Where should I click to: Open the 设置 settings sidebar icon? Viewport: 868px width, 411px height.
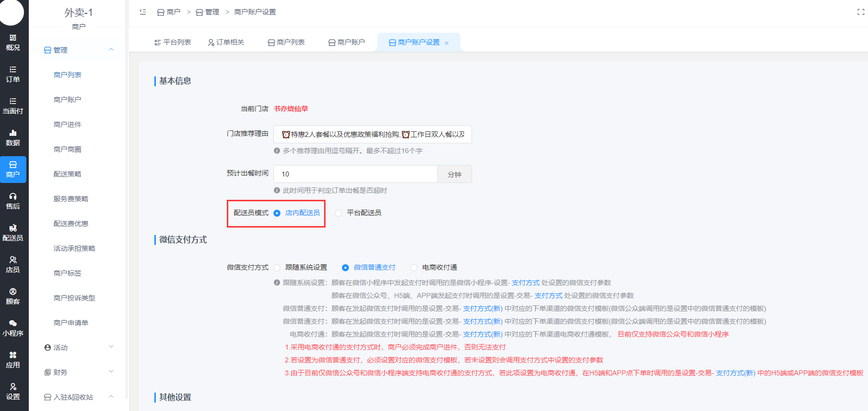click(13, 392)
